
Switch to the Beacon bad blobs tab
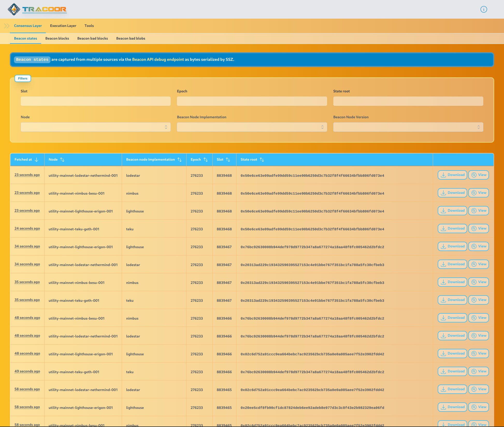(131, 38)
